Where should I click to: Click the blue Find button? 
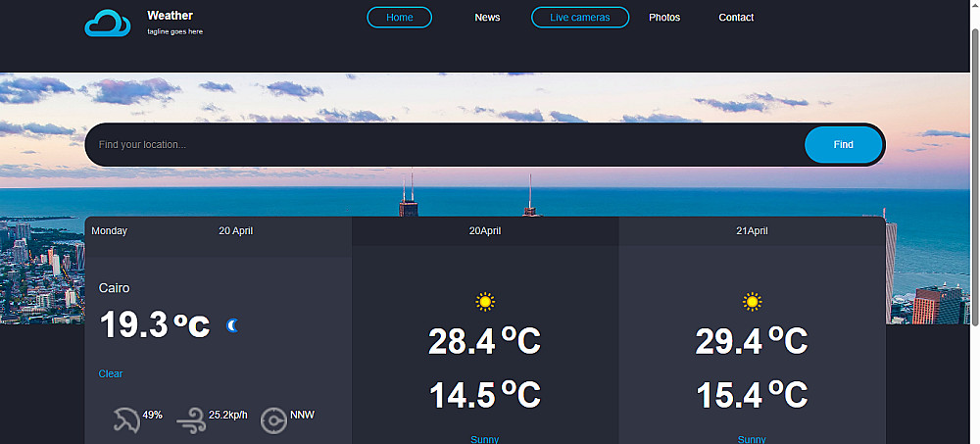tap(843, 144)
